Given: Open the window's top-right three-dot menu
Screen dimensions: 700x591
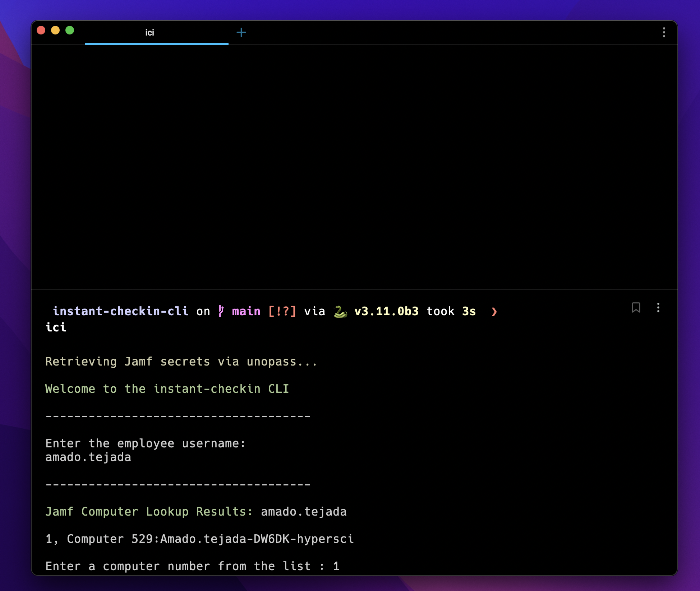Looking at the screenshot, I should click(x=664, y=32).
